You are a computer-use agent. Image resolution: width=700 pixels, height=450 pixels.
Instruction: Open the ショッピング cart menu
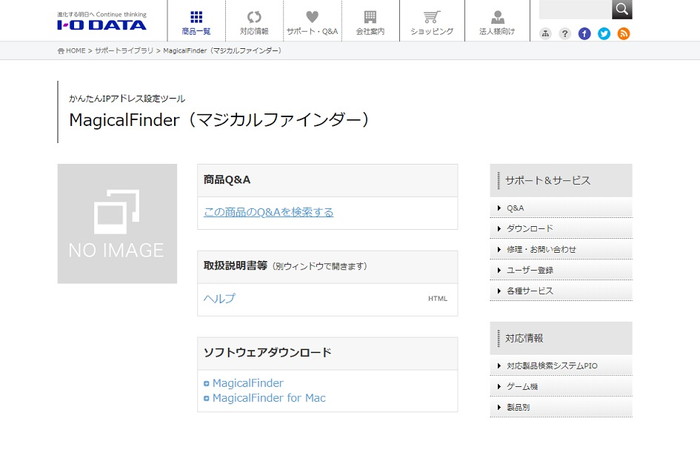click(x=432, y=22)
